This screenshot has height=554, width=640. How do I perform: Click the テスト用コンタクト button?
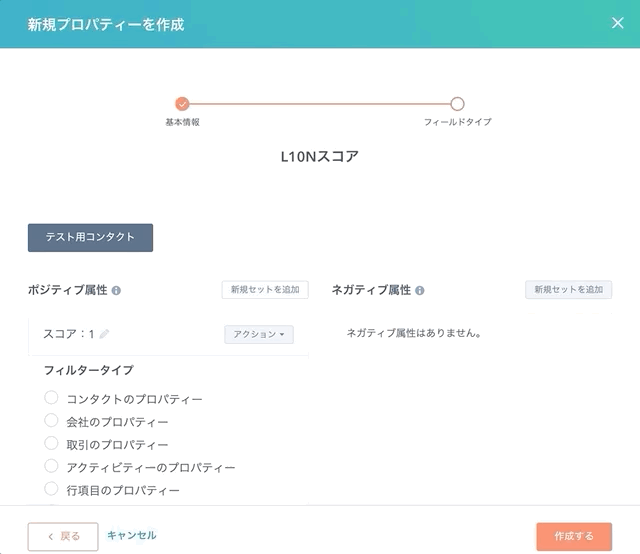(90, 238)
